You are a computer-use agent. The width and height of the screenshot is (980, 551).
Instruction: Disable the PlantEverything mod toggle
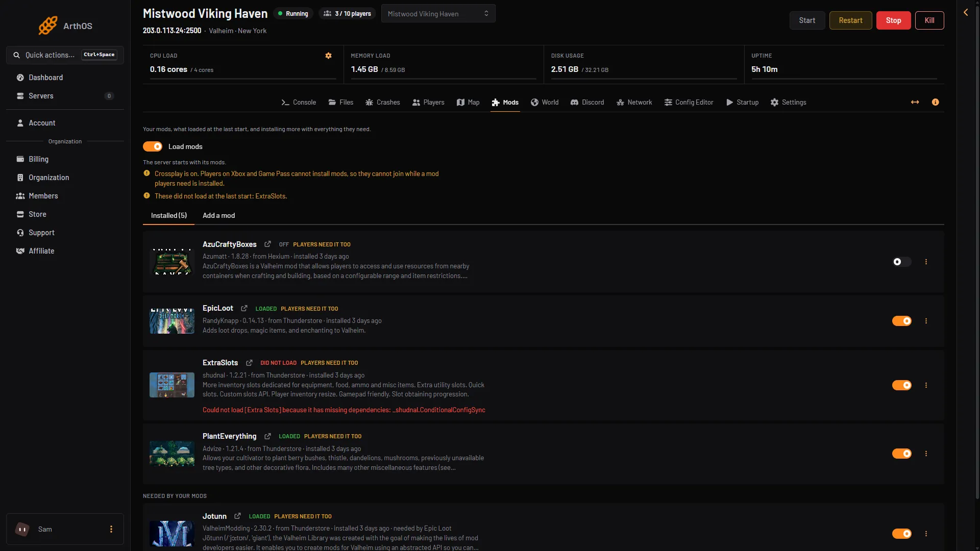tap(901, 454)
